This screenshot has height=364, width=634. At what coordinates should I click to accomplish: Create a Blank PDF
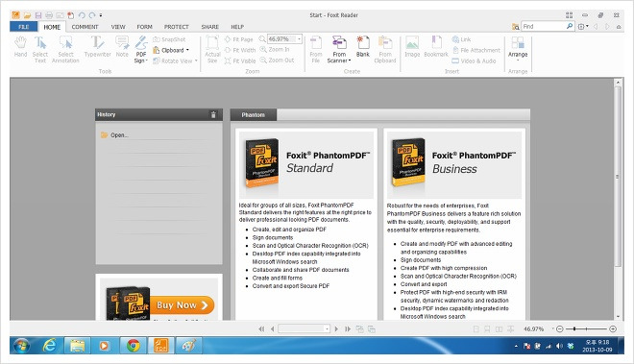pos(363,46)
